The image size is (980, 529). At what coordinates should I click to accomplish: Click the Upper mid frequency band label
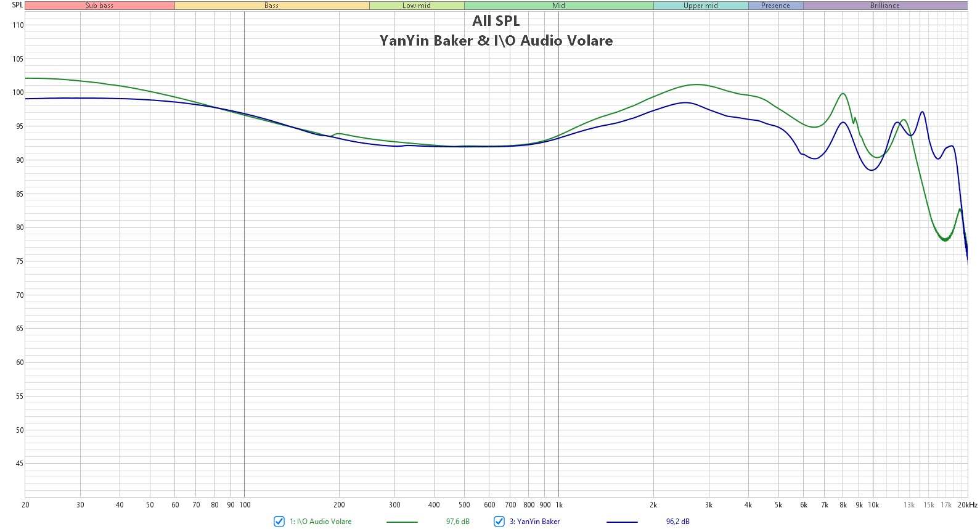pos(701,6)
